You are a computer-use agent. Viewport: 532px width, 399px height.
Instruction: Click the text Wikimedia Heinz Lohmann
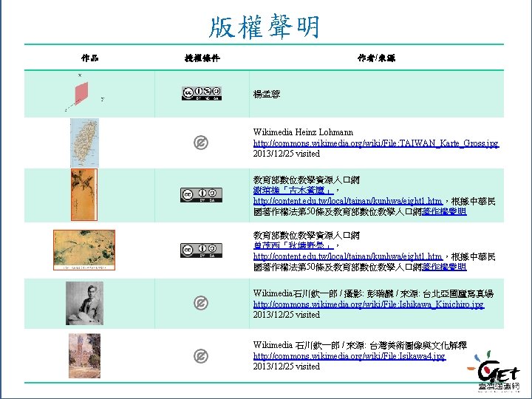303,132
